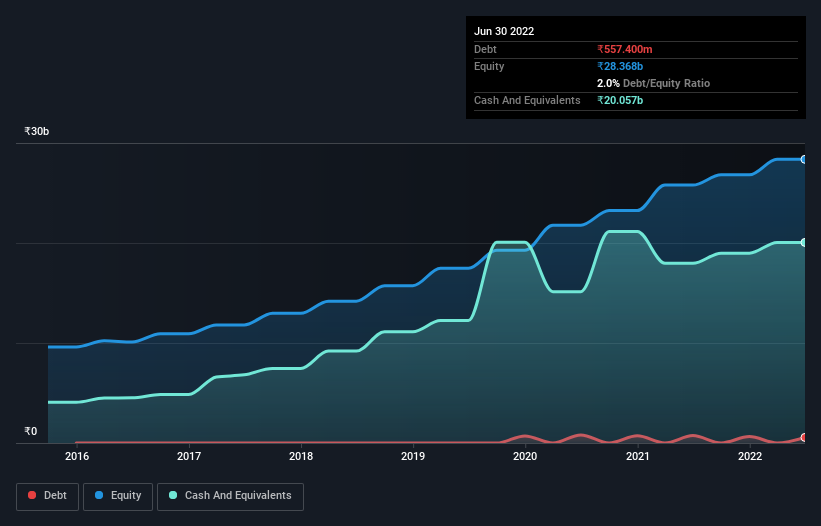Select the 2016 axis label
Image resolution: width=821 pixels, height=526 pixels.
77,456
